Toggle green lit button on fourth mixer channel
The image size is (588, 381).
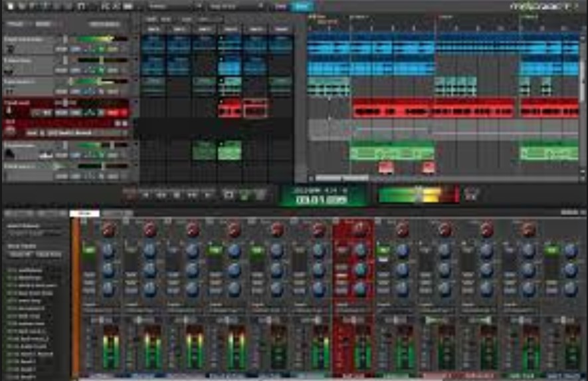215,249
